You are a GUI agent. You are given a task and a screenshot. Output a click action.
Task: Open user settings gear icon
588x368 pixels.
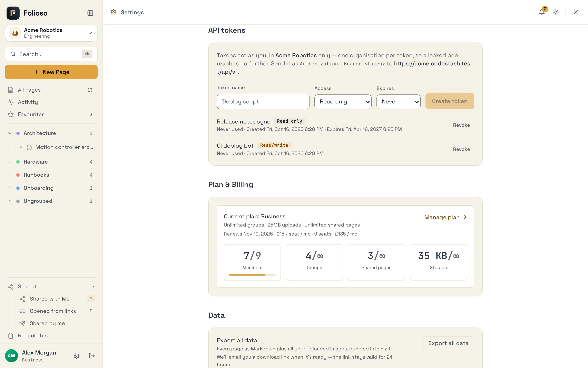[76, 356]
